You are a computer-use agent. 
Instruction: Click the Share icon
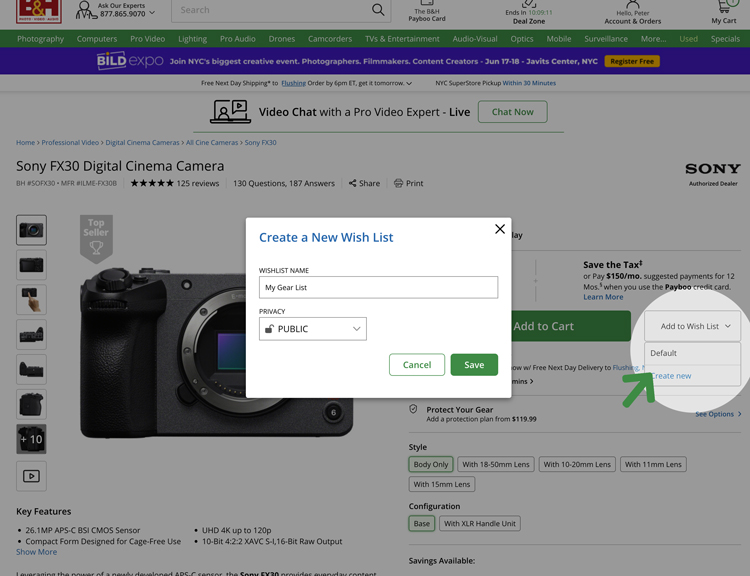point(353,183)
